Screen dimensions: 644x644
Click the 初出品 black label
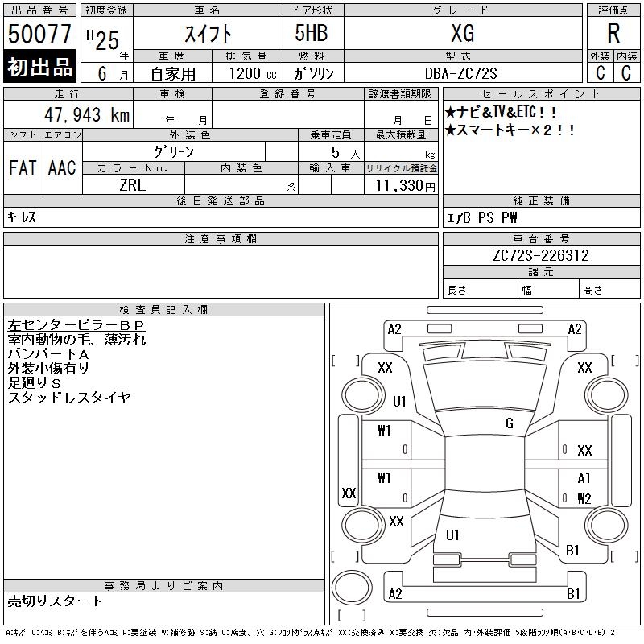(39, 67)
